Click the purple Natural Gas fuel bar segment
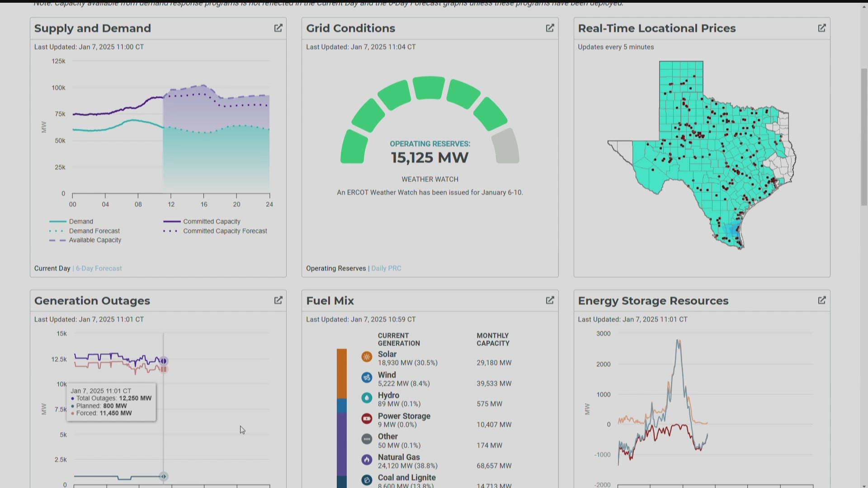868x488 pixels. 342,444
